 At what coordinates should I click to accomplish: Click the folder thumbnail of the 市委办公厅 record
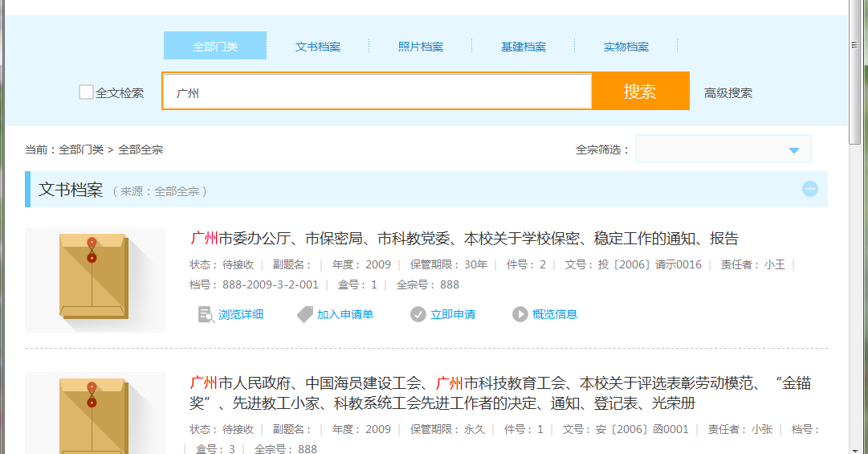coord(96,280)
